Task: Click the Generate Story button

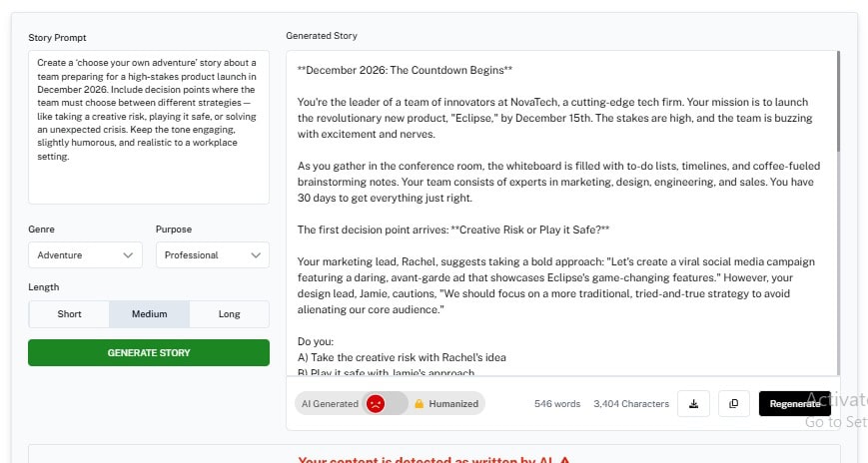Action: [149, 352]
